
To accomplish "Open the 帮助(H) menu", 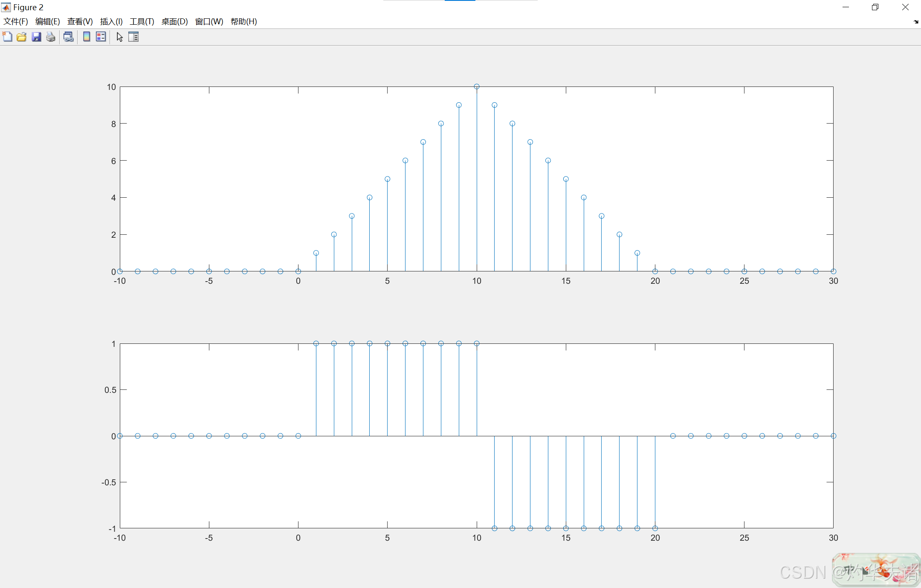I will 243,22.
